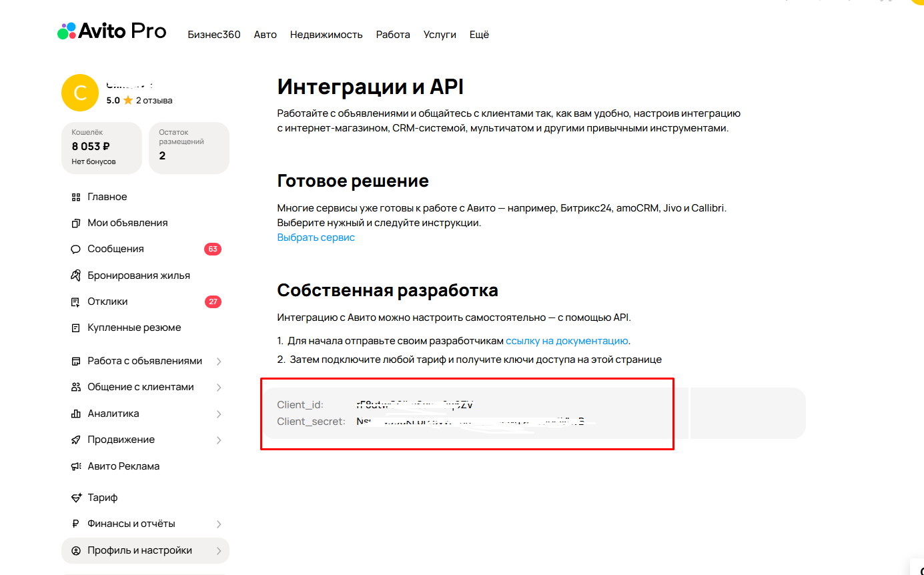Click the Бронирования жилья key icon
The width and height of the screenshot is (924, 575).
click(75, 275)
